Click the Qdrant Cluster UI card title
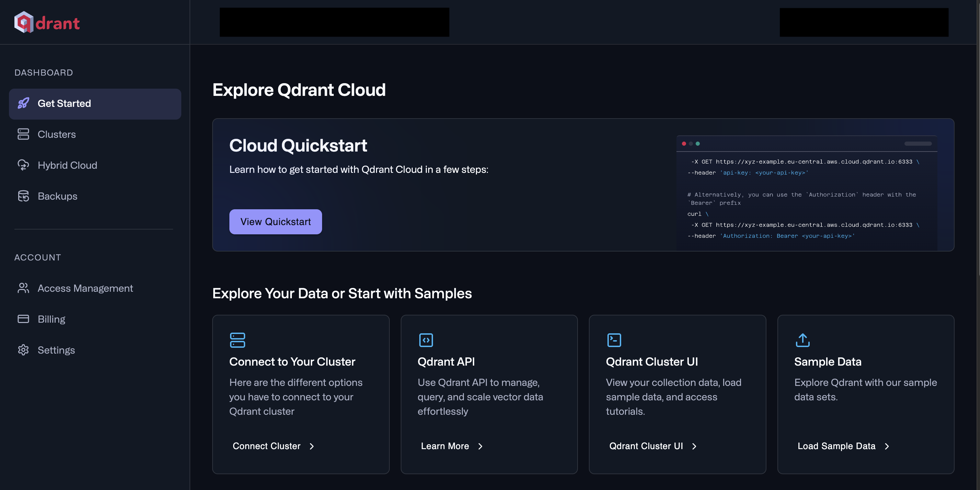The image size is (980, 490). click(x=652, y=362)
